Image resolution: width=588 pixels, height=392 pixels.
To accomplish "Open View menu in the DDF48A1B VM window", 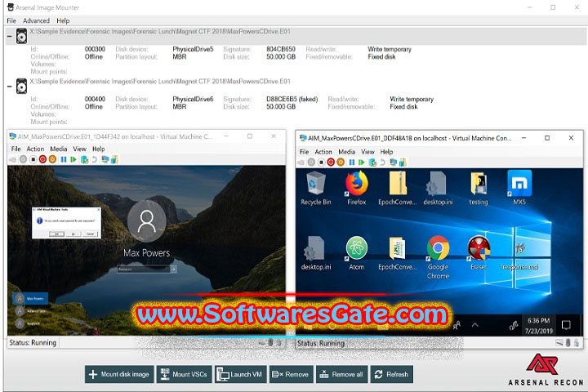I will point(367,152).
